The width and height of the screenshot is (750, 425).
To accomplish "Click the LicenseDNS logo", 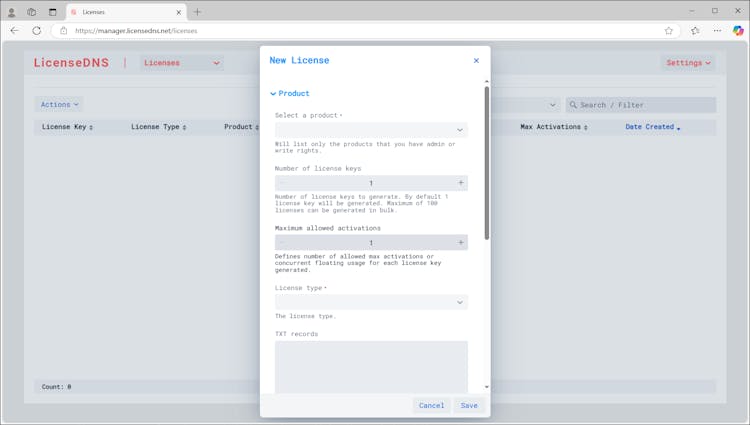I will tap(71, 63).
